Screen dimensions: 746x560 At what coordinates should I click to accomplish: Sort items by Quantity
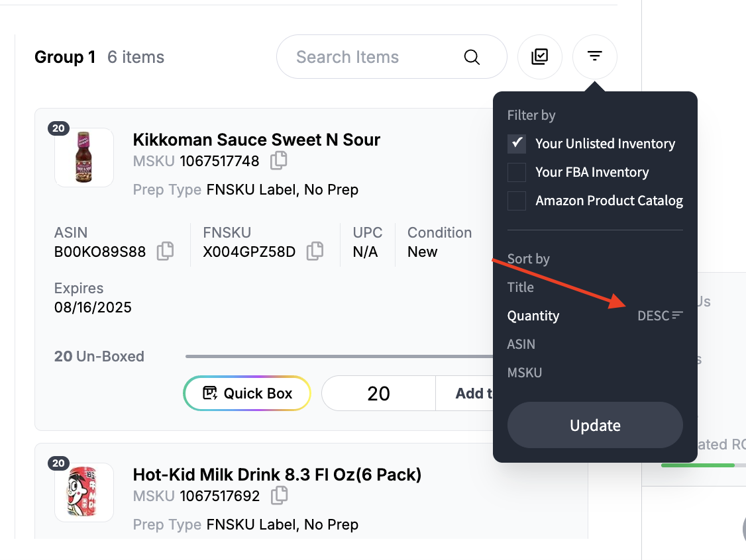[533, 316]
